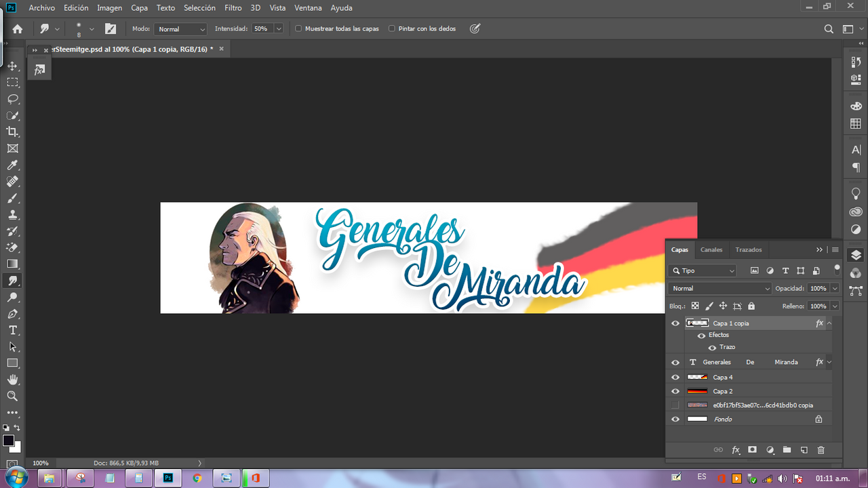Add a layer mask from Layers panel

(x=752, y=450)
